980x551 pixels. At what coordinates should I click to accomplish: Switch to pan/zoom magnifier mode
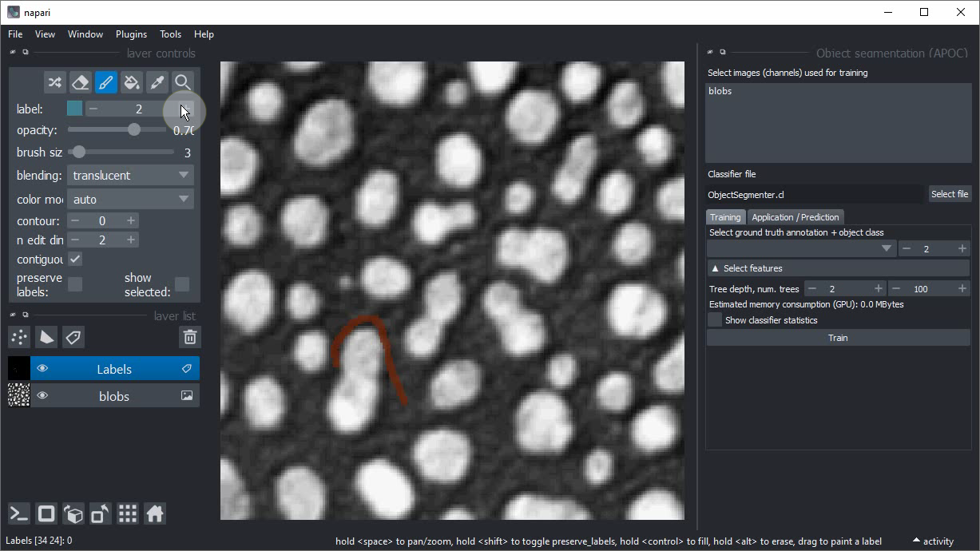point(183,82)
